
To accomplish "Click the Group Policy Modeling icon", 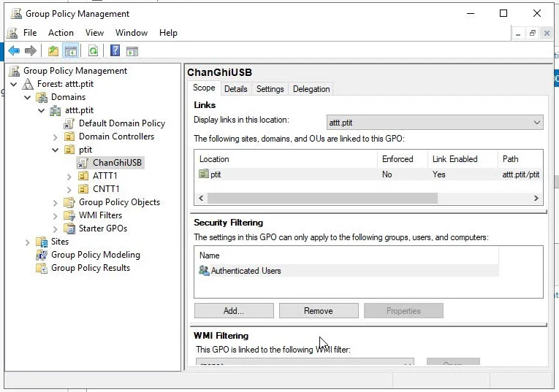I will click(x=42, y=255).
